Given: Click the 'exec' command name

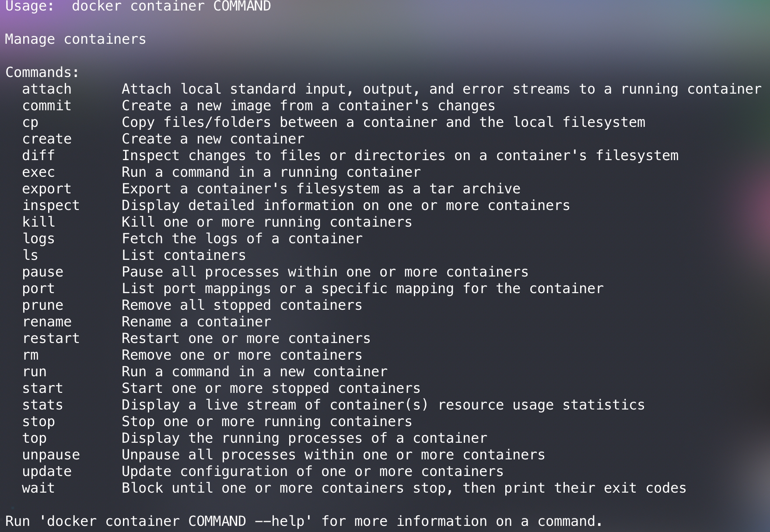Looking at the screenshot, I should point(38,172).
